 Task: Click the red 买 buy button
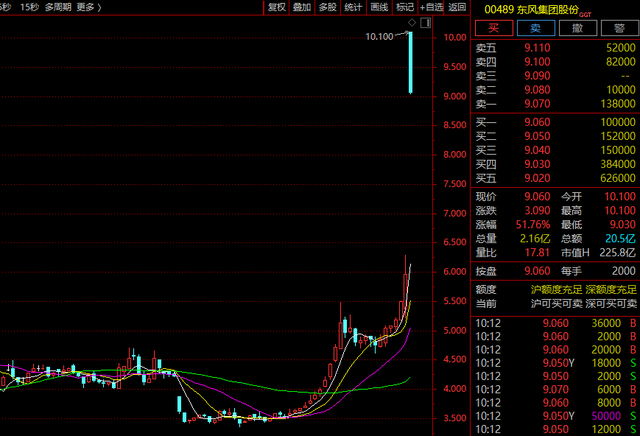[x=493, y=28]
